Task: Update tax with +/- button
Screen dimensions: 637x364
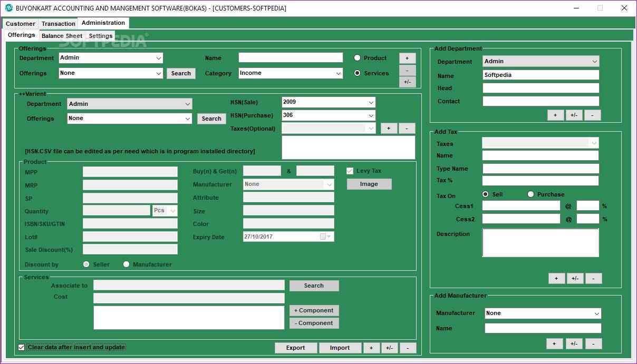Action: [x=575, y=278]
